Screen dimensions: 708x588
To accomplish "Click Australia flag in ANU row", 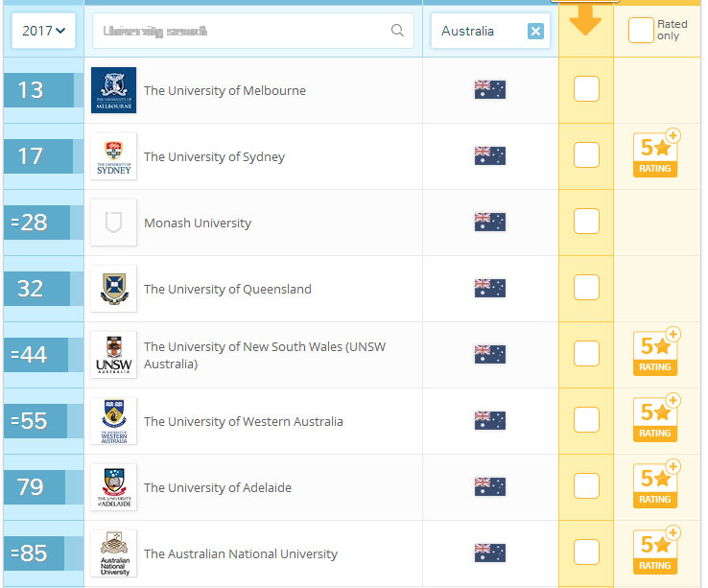I will pos(490,553).
